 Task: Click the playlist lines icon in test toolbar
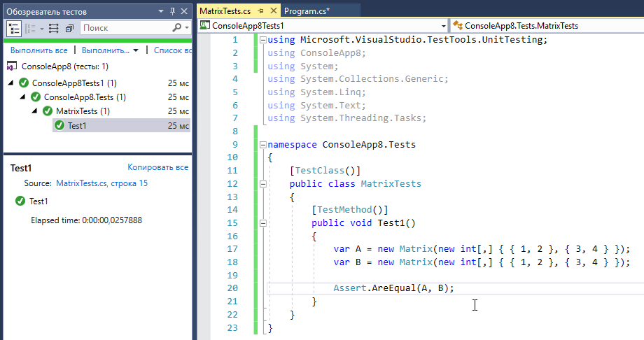coord(54,28)
